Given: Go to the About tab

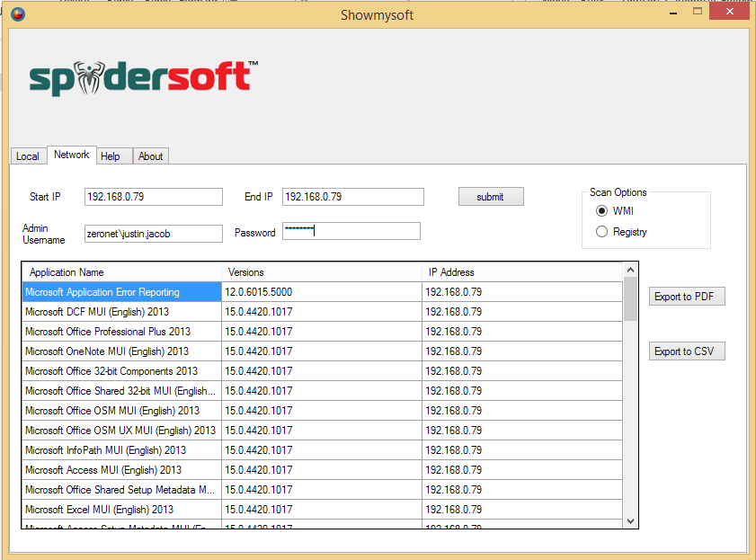Looking at the screenshot, I should [150, 156].
